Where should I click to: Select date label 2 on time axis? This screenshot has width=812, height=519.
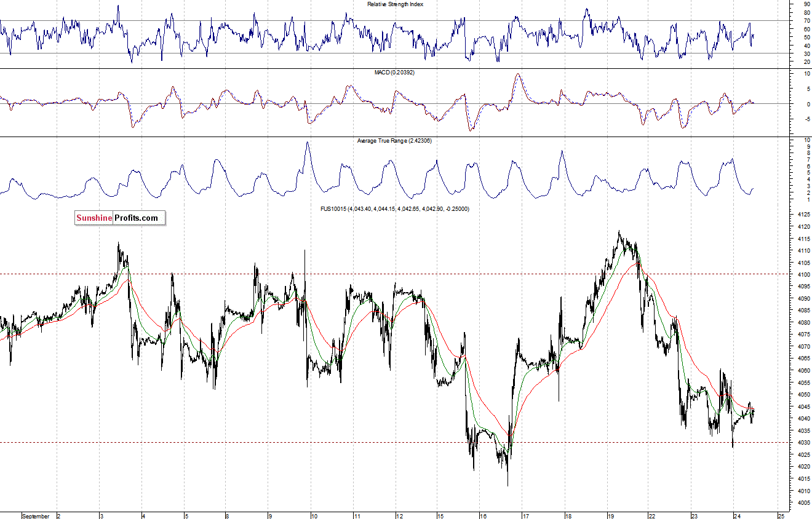click(x=58, y=516)
